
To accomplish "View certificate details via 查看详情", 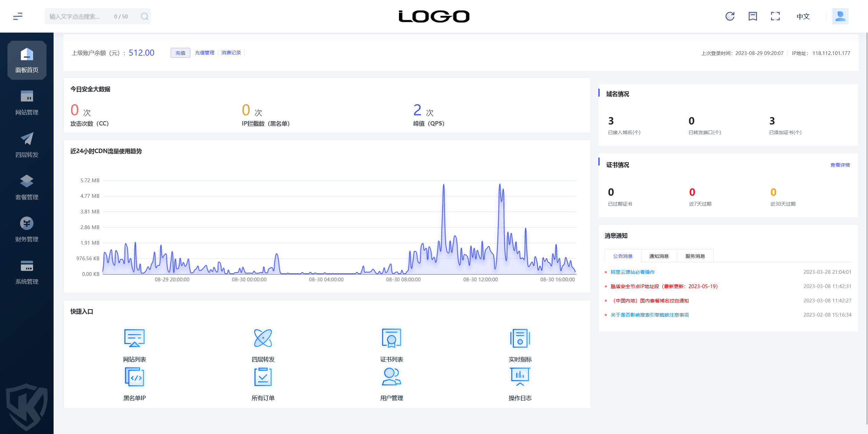I will (840, 165).
